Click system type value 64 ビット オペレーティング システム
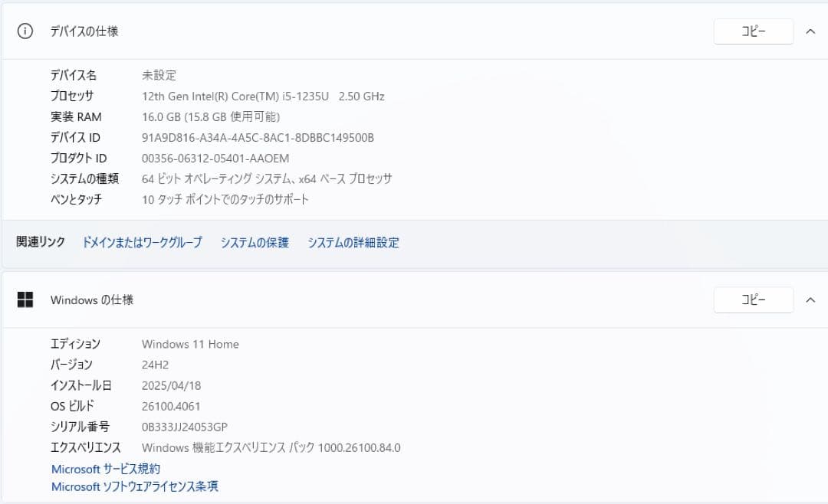Image resolution: width=828 pixels, height=504 pixels. coord(267,179)
